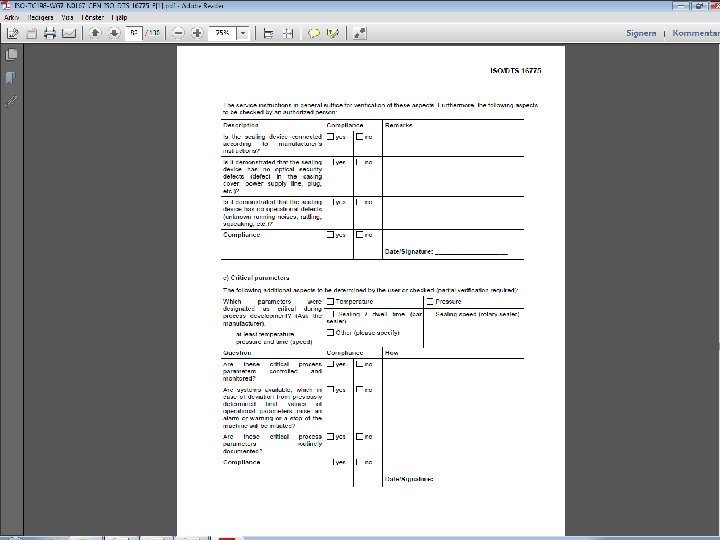
Task: Click the How column header
Action: [x=391, y=353]
